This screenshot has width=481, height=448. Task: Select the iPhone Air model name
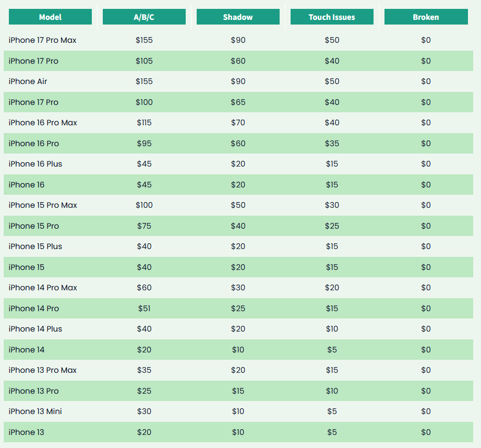[28, 81]
